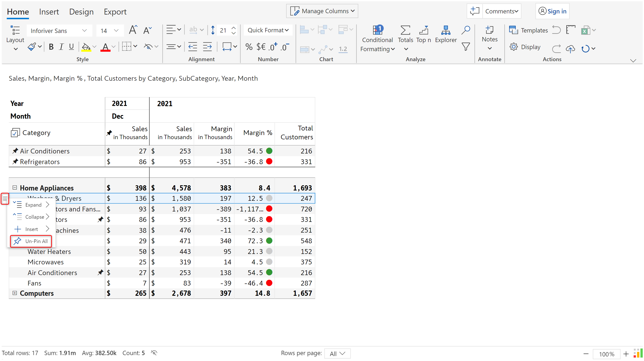
Task: Switch to the Design tab
Action: (81, 12)
